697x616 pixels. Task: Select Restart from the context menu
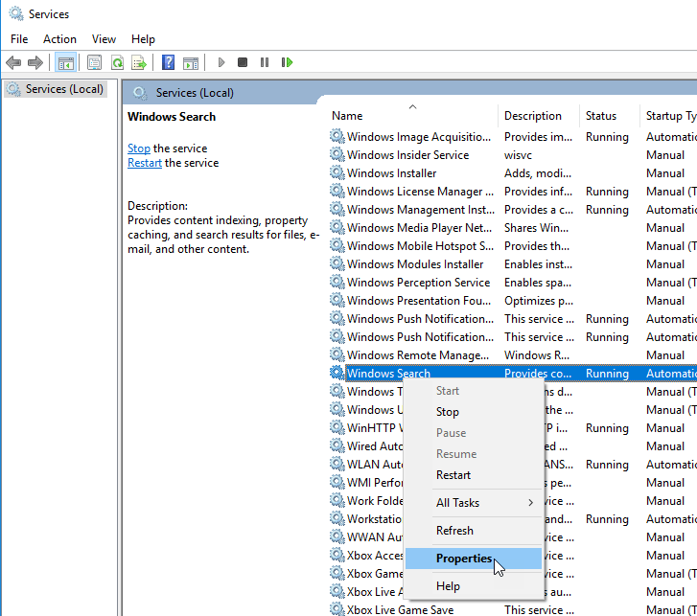pos(453,475)
